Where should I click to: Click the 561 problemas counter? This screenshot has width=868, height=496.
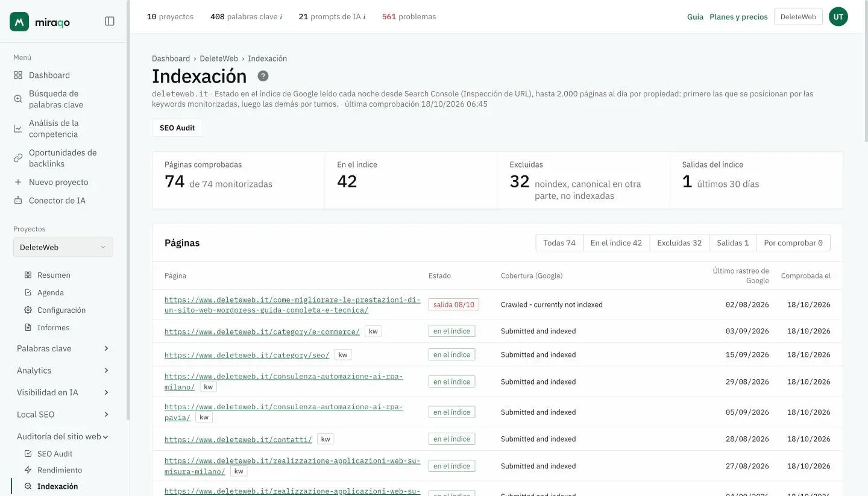point(409,17)
